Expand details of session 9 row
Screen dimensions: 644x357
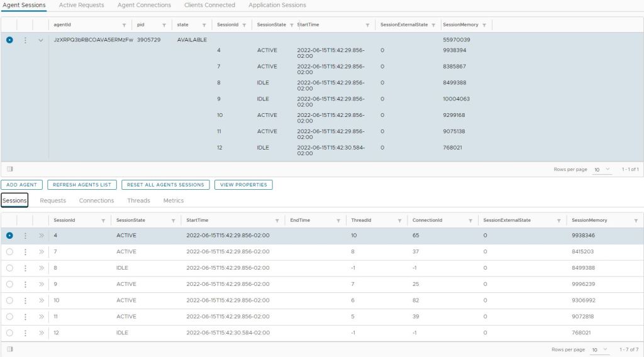(x=41, y=284)
